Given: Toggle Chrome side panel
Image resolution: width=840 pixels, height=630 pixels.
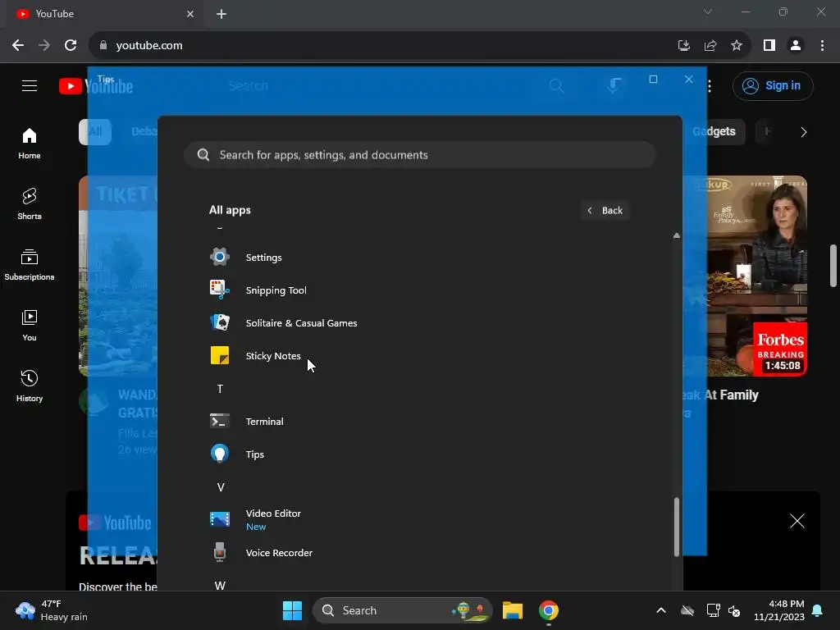Looking at the screenshot, I should pyautogui.click(x=769, y=46).
